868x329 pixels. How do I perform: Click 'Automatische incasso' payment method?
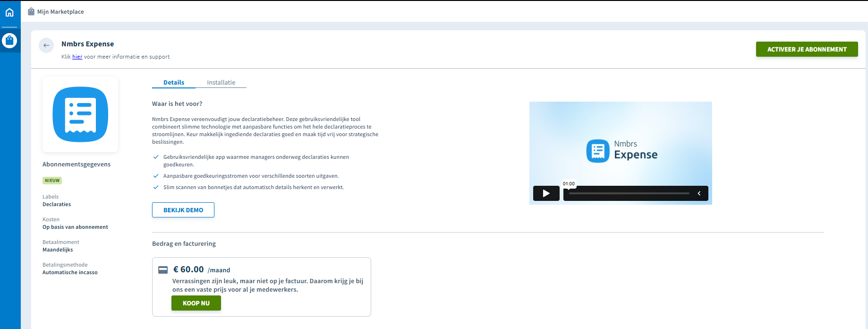point(70,272)
